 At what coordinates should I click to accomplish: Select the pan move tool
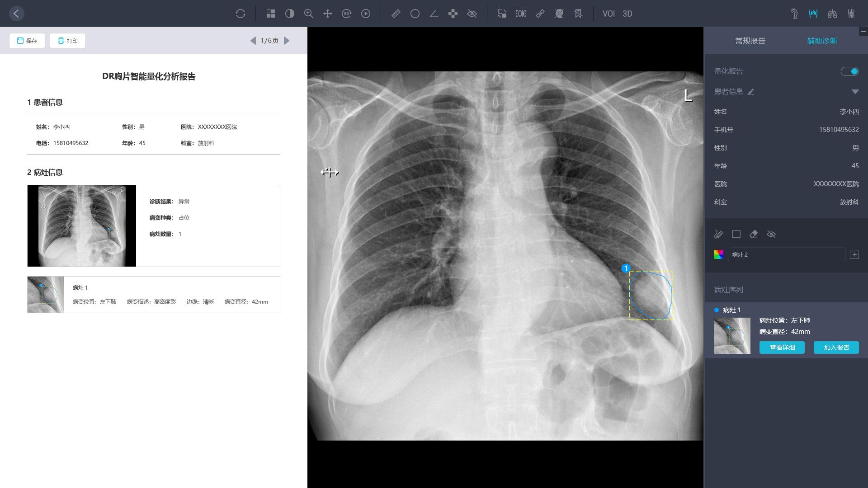click(328, 14)
